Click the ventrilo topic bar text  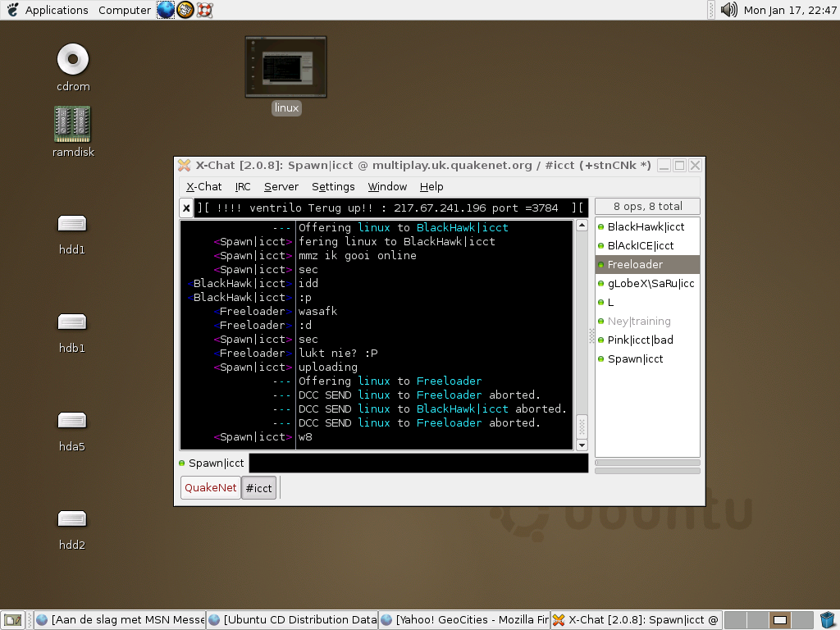(x=391, y=208)
